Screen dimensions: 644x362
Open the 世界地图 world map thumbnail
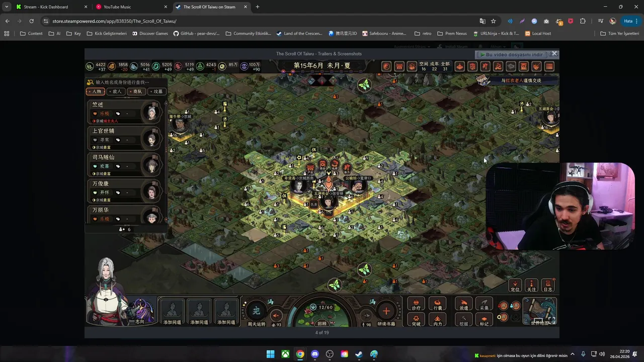tap(539, 312)
